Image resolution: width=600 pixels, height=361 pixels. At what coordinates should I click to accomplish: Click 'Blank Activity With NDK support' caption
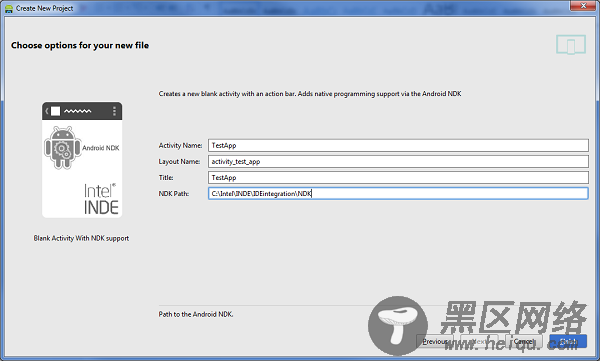pos(81,238)
